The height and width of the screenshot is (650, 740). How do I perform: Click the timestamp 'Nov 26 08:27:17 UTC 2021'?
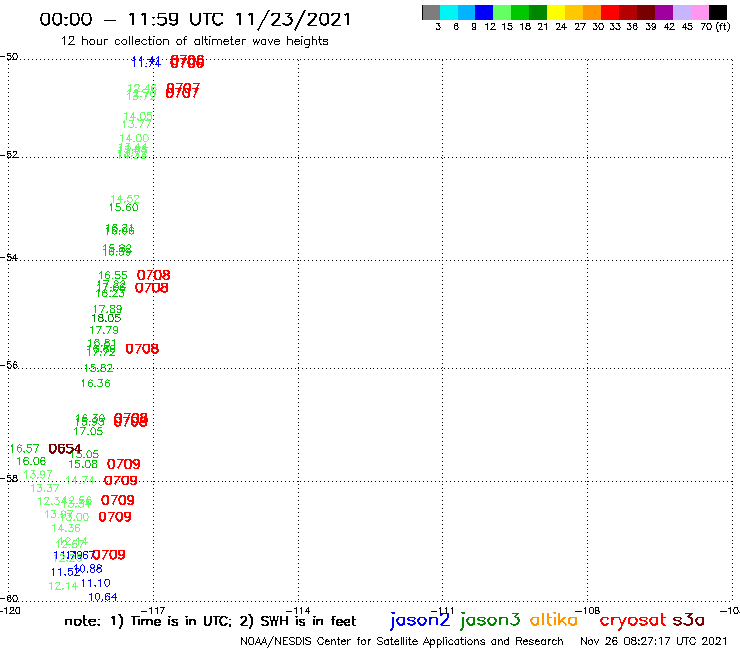[x=654, y=642]
